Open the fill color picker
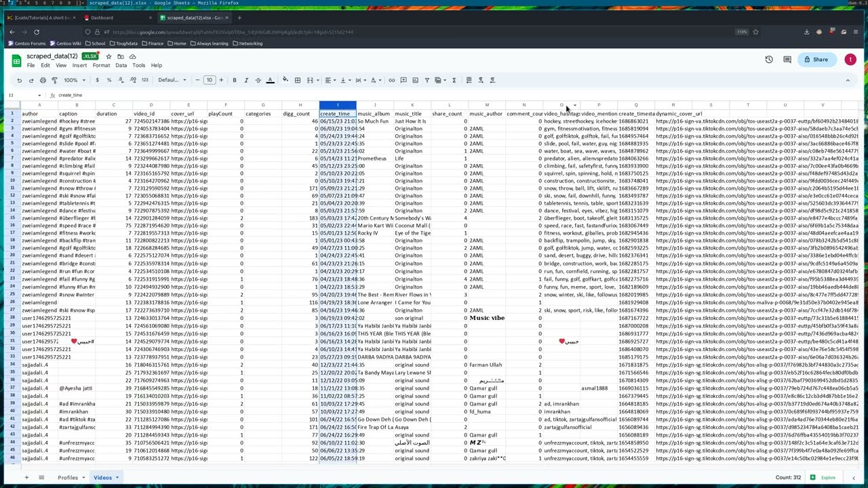868x488 pixels. click(285, 80)
